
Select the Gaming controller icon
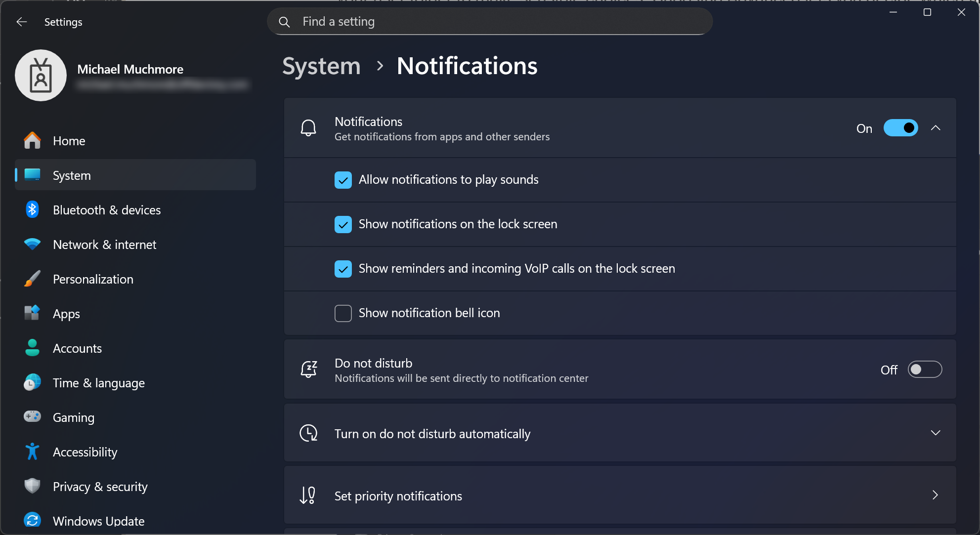[x=32, y=417]
